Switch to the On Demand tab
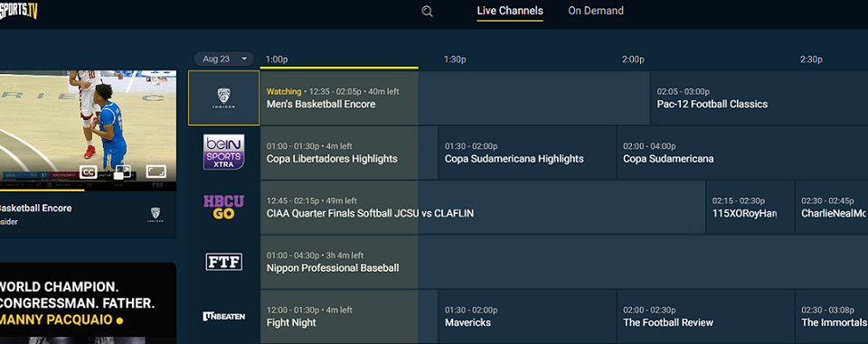This screenshot has width=868, height=344. click(596, 11)
